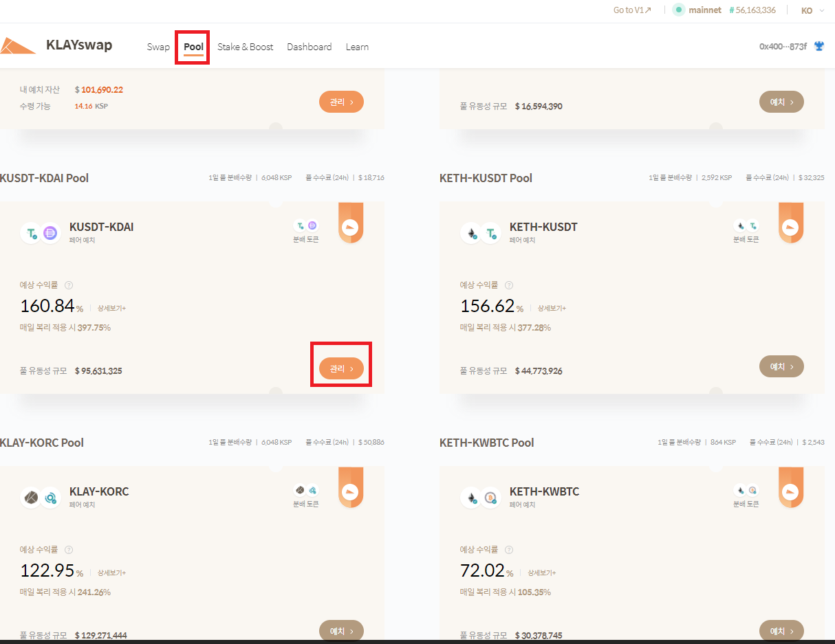Click the 397.75% daily compound text
This screenshot has height=644, width=835.
click(94, 328)
